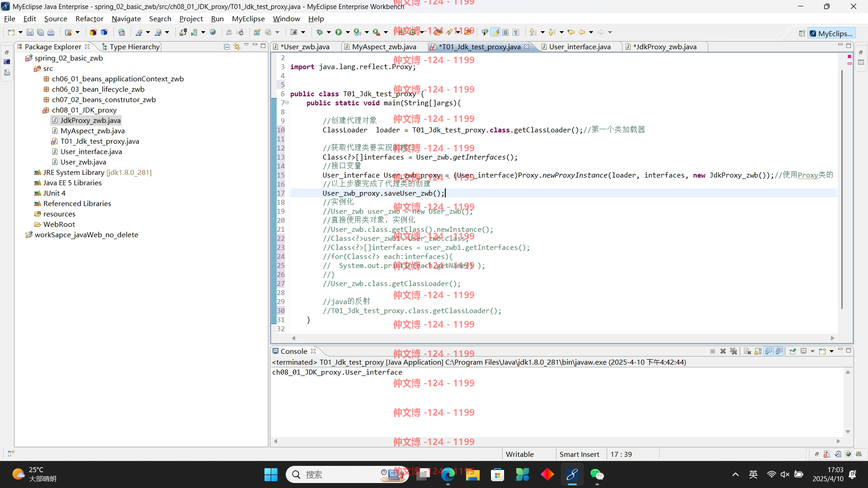The width and height of the screenshot is (868, 488).
Task: Click the Debug bug icon
Action: (x=320, y=32)
